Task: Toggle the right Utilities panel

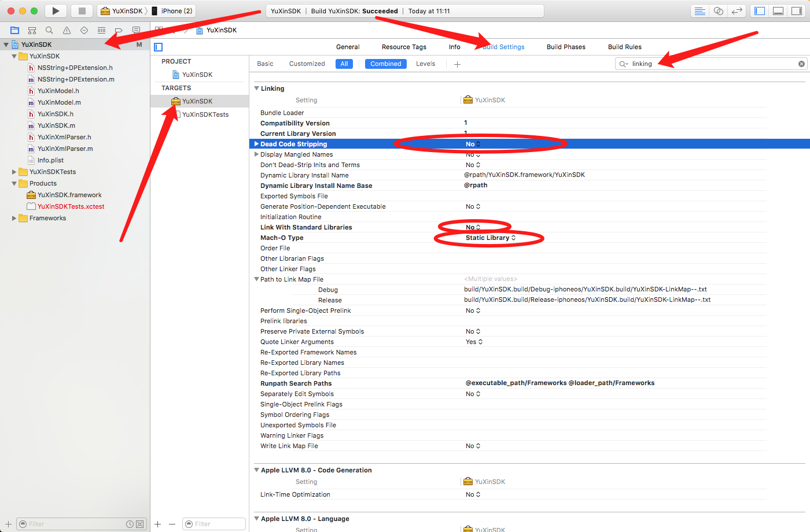Action: (797, 11)
